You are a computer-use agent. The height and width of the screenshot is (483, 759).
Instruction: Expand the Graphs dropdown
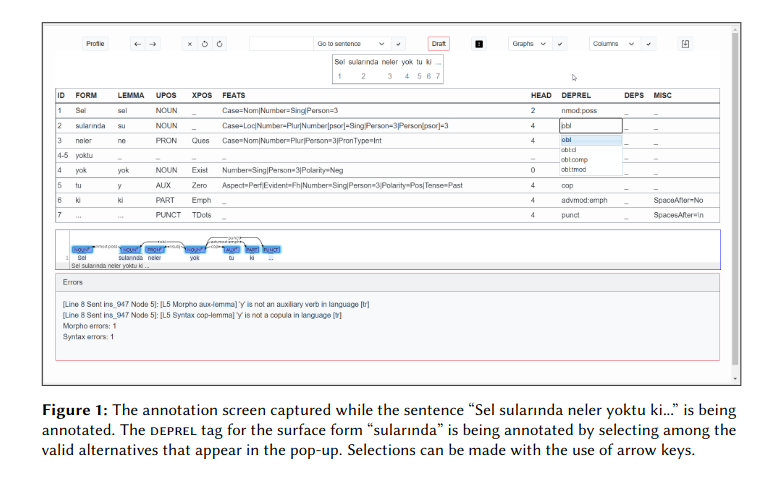tap(531, 44)
